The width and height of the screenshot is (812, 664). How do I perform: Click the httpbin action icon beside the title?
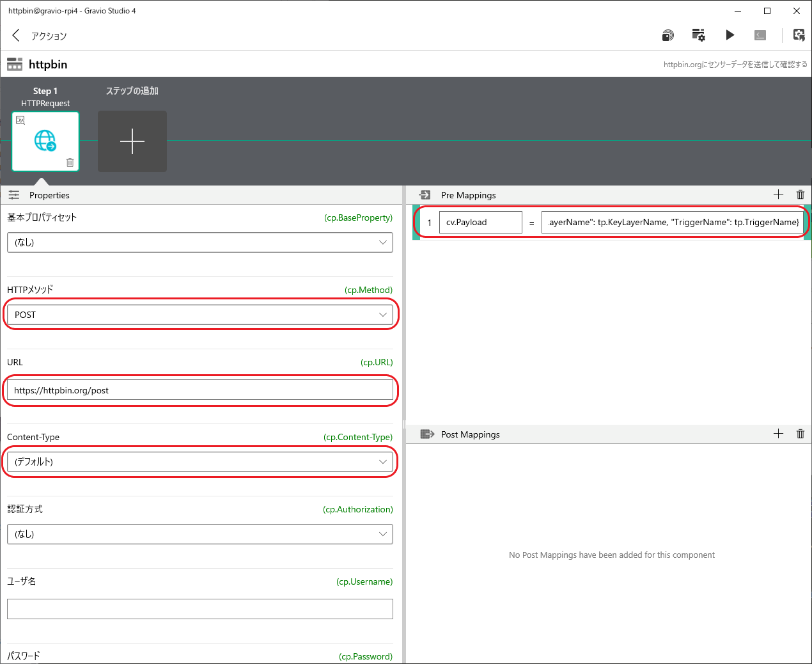pyautogui.click(x=15, y=64)
